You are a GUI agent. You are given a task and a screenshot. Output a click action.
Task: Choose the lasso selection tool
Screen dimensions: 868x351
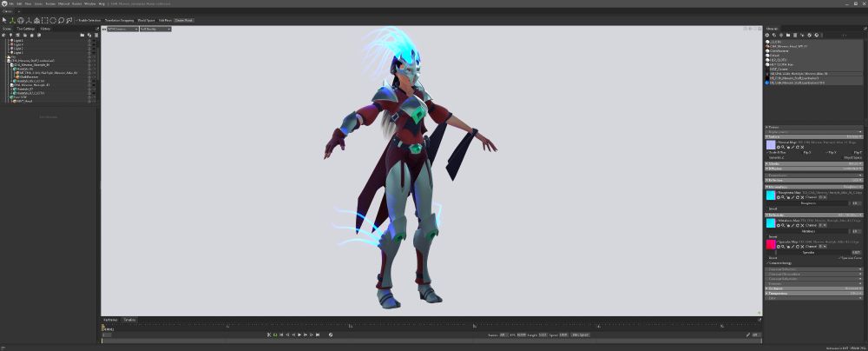(x=61, y=21)
